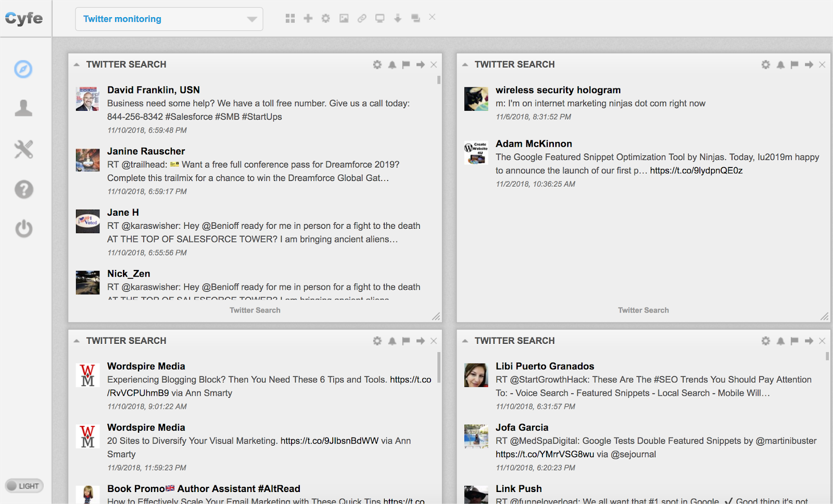Viewport: 833px width, 504px height.
Task: Click the monitor TV mode icon
Action: point(380,18)
